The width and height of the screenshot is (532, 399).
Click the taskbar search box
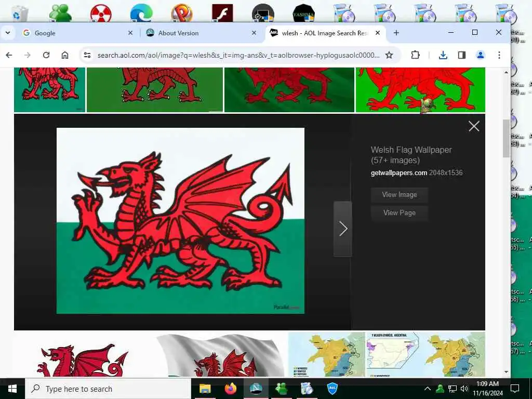(108, 389)
